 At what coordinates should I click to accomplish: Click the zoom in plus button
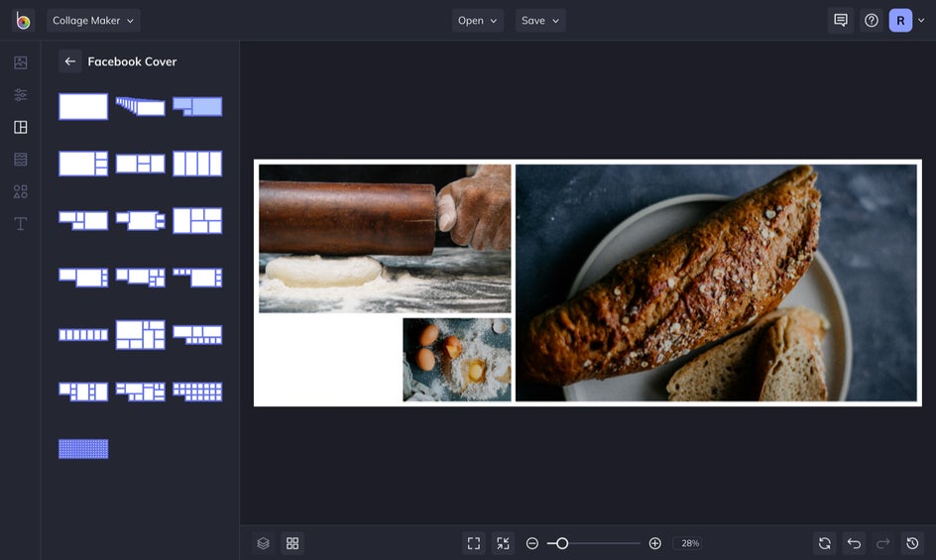[x=654, y=543]
